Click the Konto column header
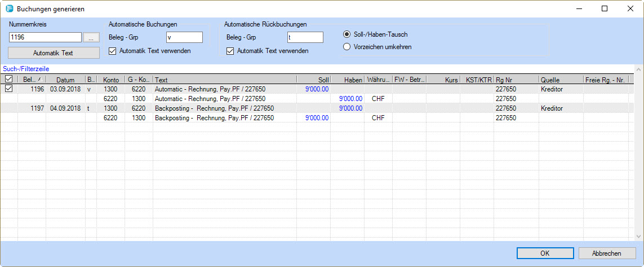Viewport: 644px width, 267px height. [x=110, y=80]
